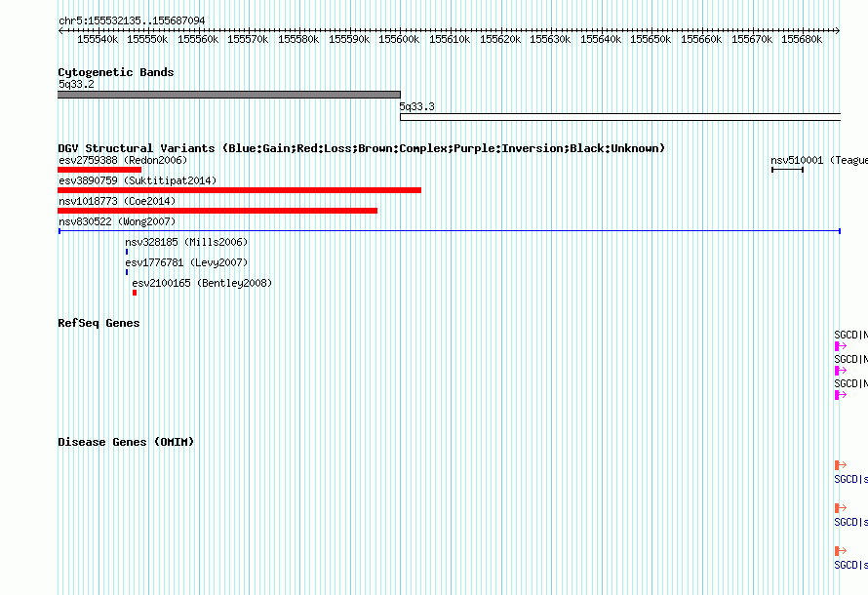Click the nsv830522 (Wong2007) label
This screenshot has height=595, width=868.
(x=117, y=222)
